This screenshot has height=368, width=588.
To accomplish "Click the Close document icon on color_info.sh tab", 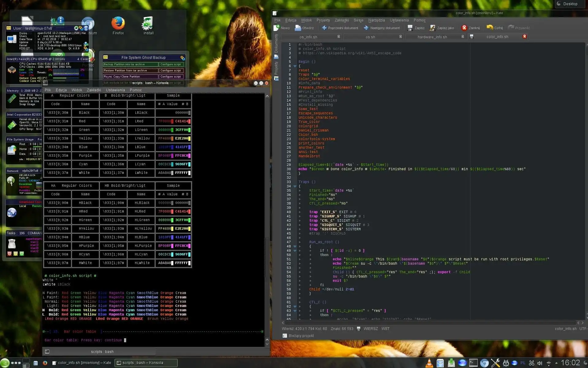I will pyautogui.click(x=525, y=36).
